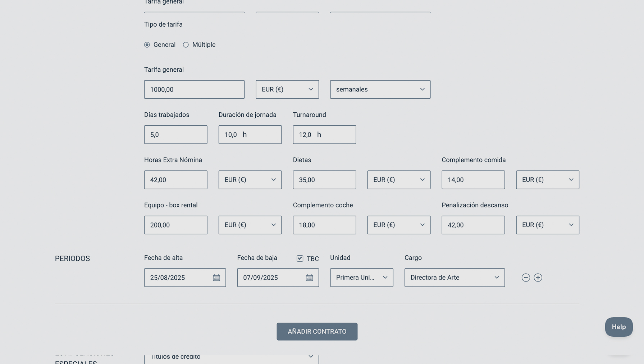
Task: Toggle the TBC checkbox
Action: tap(300, 259)
